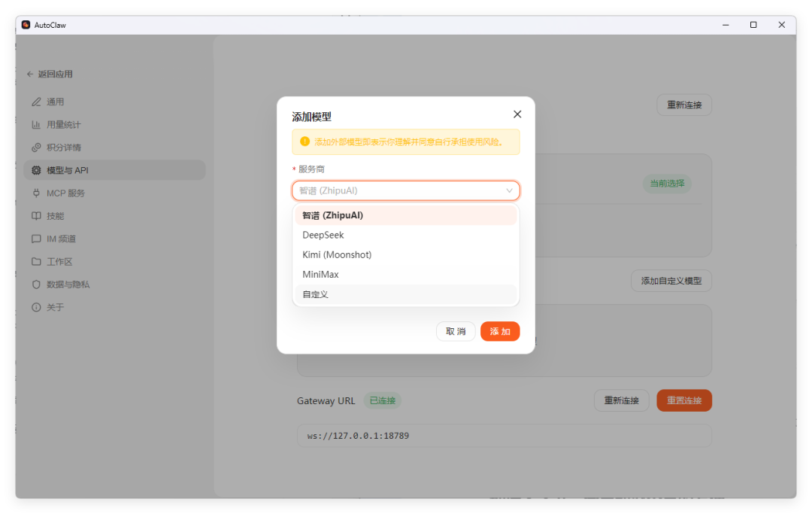Choose the 自定义 provider option
812x514 pixels.
pos(405,294)
